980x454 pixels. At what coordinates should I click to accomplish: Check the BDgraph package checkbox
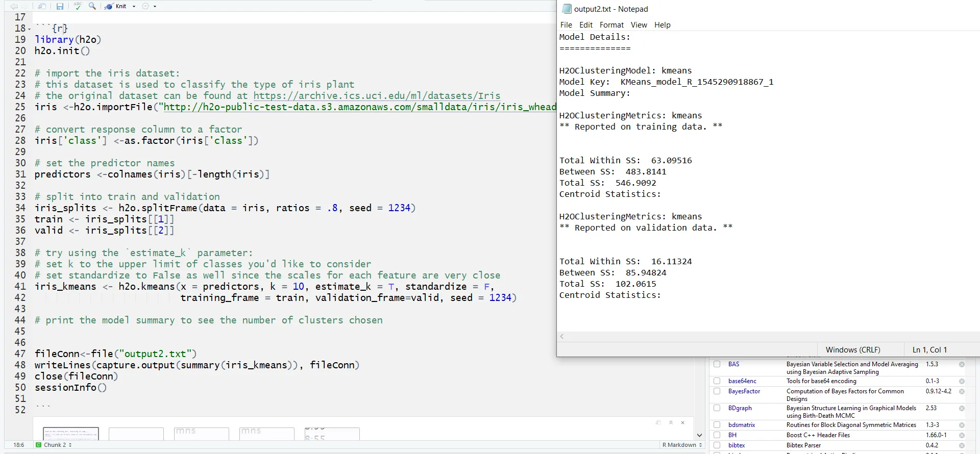tap(717, 408)
